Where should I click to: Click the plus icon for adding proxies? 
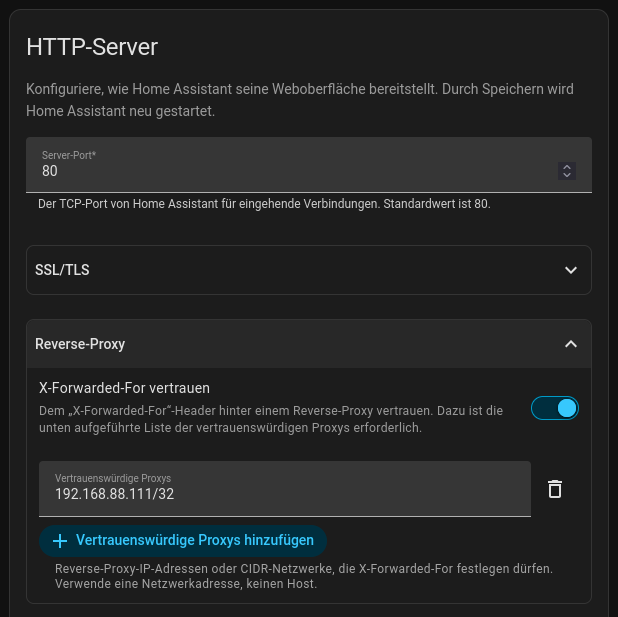[x=60, y=541]
